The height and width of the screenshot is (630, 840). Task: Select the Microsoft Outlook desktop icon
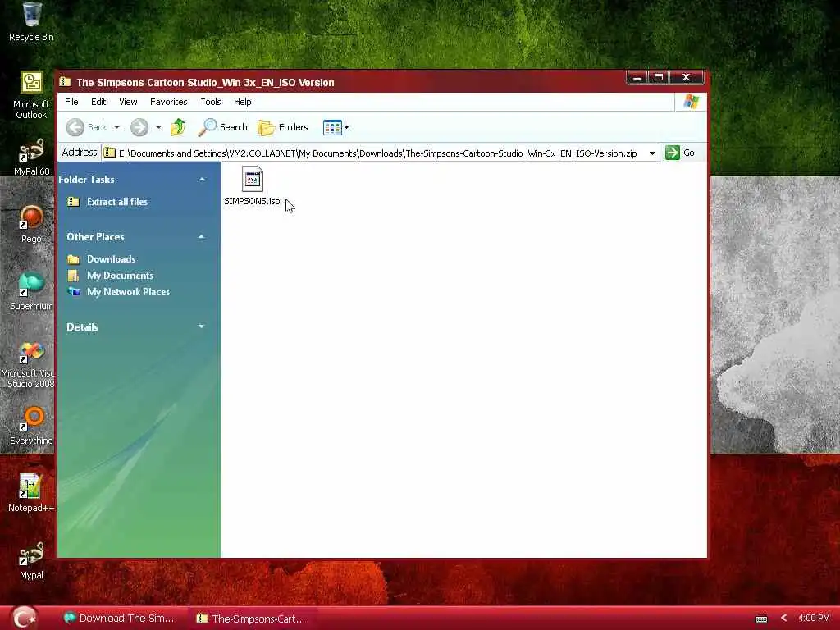pos(32,83)
